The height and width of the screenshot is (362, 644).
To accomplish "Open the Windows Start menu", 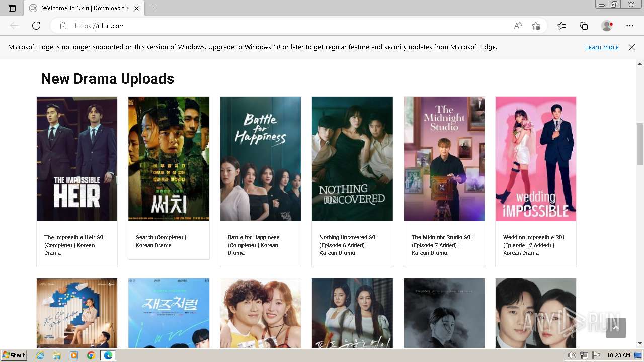I will tap(14, 355).
